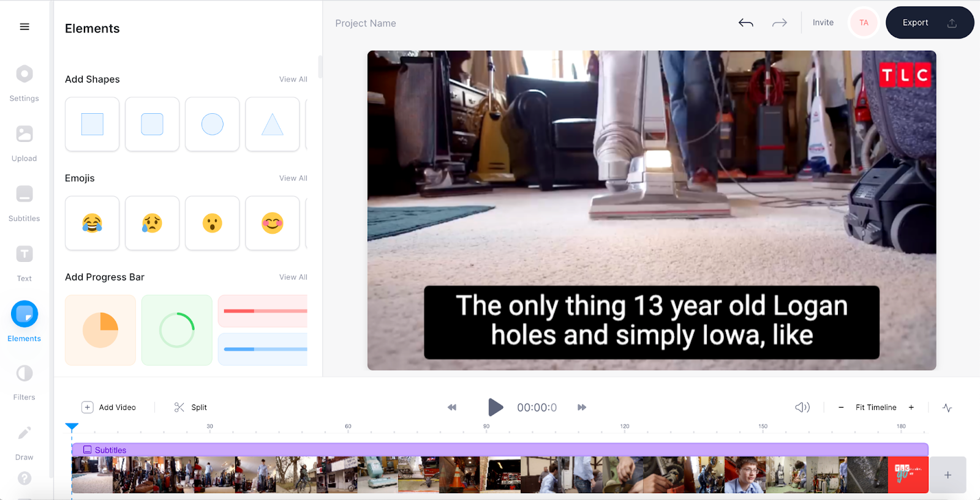Image resolution: width=980 pixels, height=500 pixels.
Task: View all emojis
Action: pyautogui.click(x=293, y=178)
